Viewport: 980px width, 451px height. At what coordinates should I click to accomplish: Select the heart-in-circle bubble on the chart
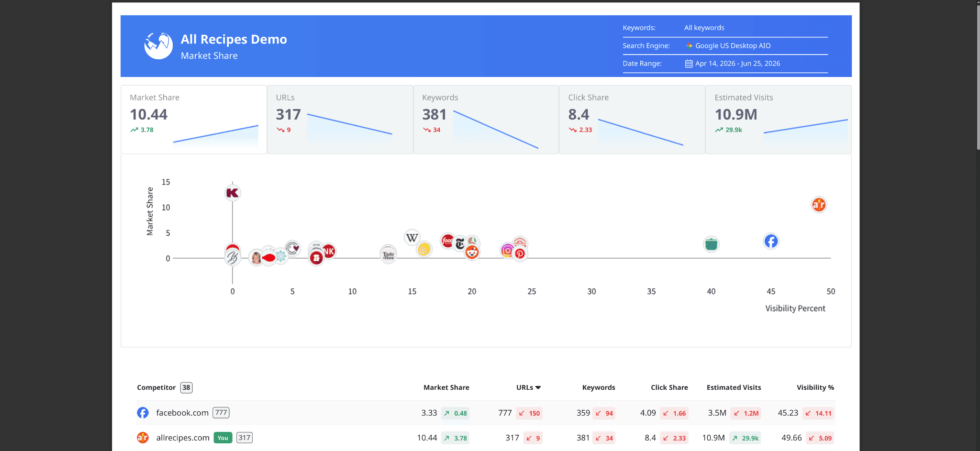pyautogui.click(x=293, y=248)
